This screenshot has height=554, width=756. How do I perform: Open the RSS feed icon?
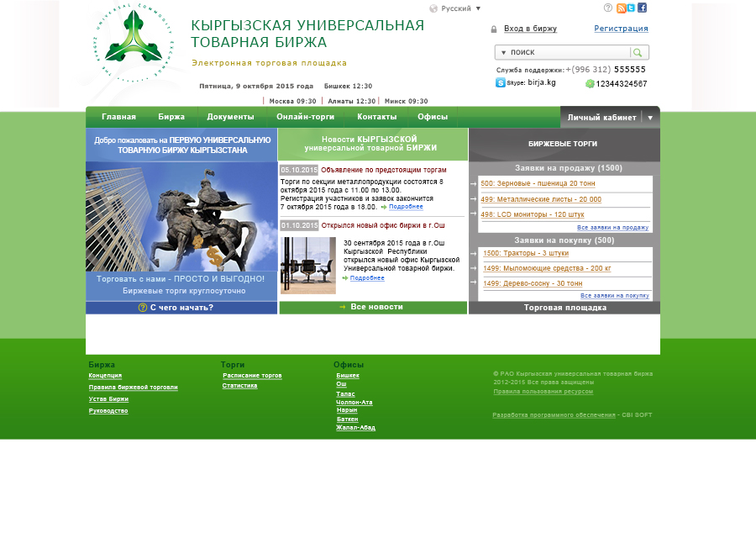621,8
